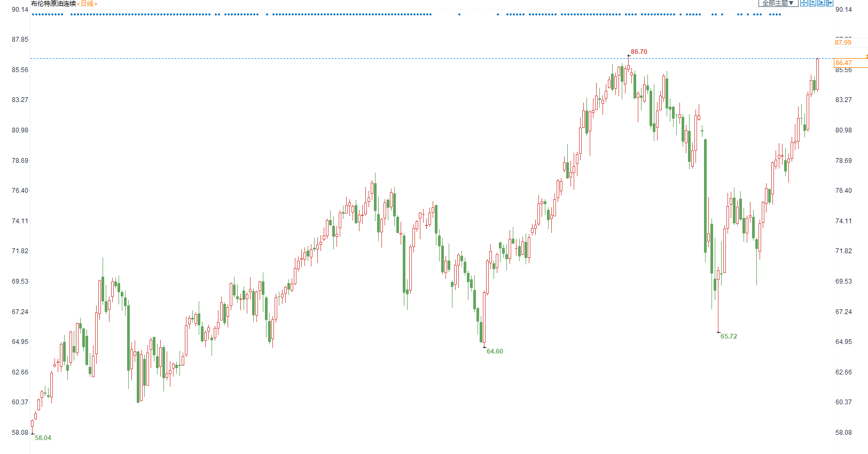Click the 76.40 label on the right axis
868x454 pixels.
click(x=843, y=191)
